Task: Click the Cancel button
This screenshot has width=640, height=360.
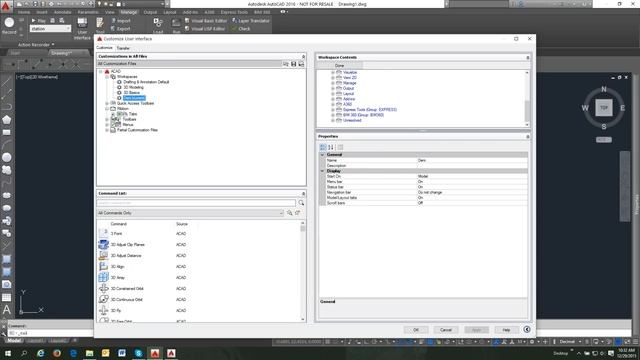Action: [x=446, y=330]
